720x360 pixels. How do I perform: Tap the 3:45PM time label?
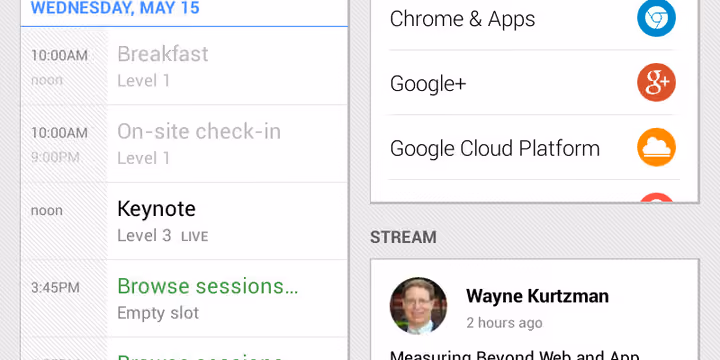(x=55, y=288)
